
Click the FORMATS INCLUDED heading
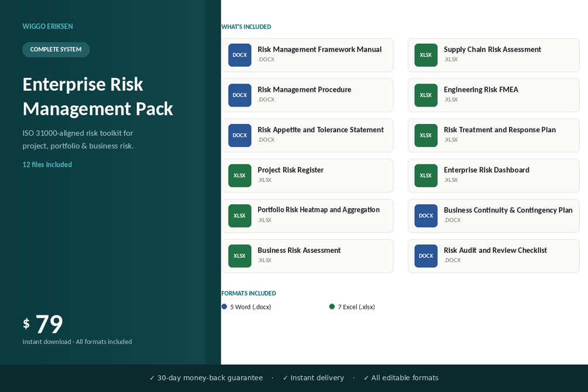pos(249,293)
